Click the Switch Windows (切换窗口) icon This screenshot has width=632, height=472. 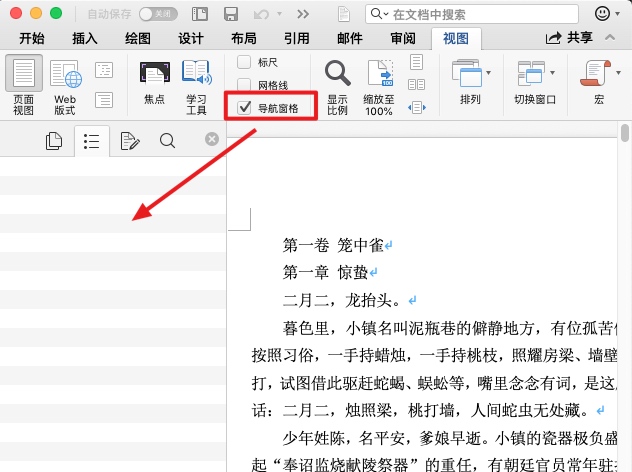(x=531, y=74)
